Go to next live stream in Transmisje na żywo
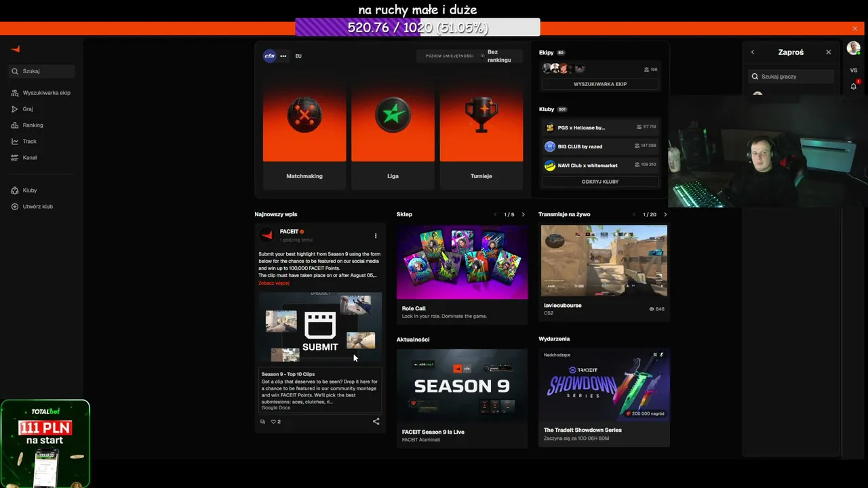Viewport: 868px width, 488px height. [665, 215]
